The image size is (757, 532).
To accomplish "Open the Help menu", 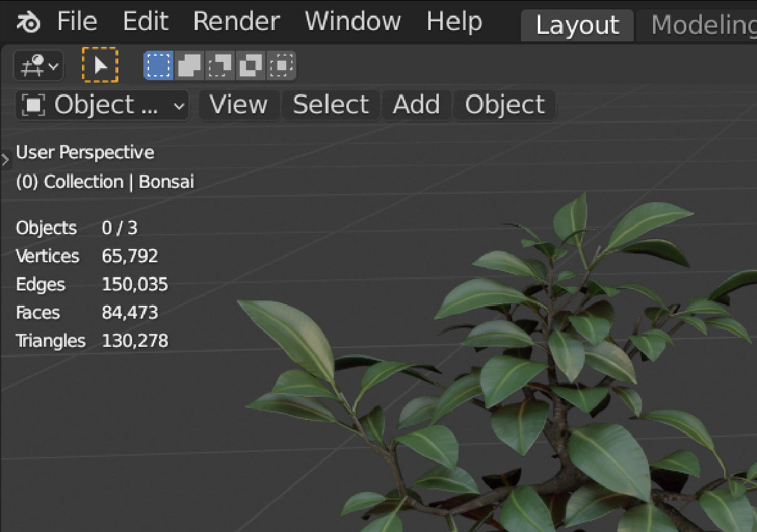I will [454, 22].
